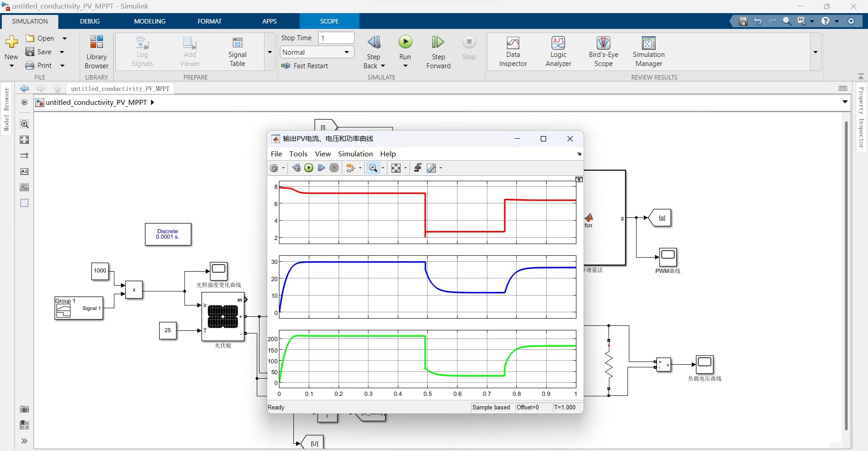
Task: Open the scope Configuration Properties gear
Action: [x=274, y=168]
